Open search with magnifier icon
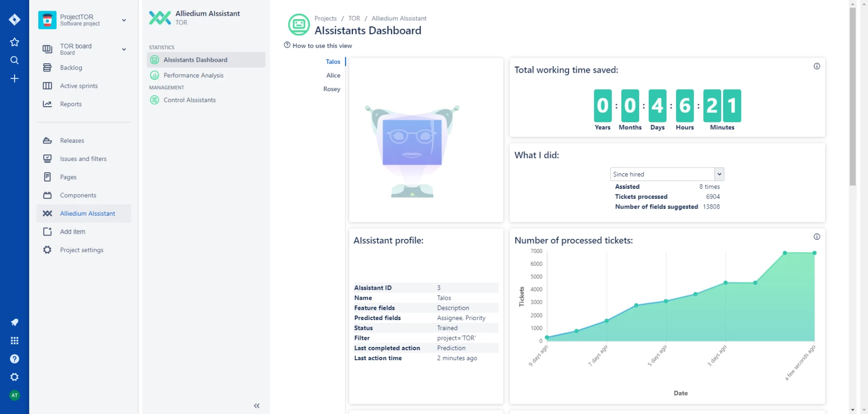868x414 pixels. click(x=15, y=60)
